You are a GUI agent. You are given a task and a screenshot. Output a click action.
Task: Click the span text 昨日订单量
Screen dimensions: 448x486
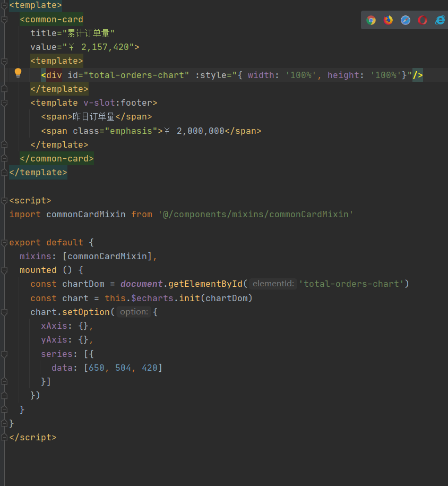coord(93,117)
